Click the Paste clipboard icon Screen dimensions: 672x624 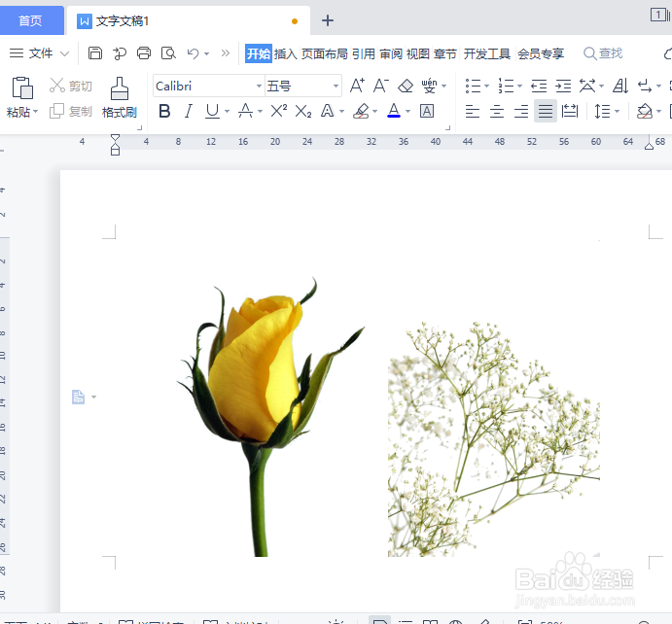click(x=22, y=87)
